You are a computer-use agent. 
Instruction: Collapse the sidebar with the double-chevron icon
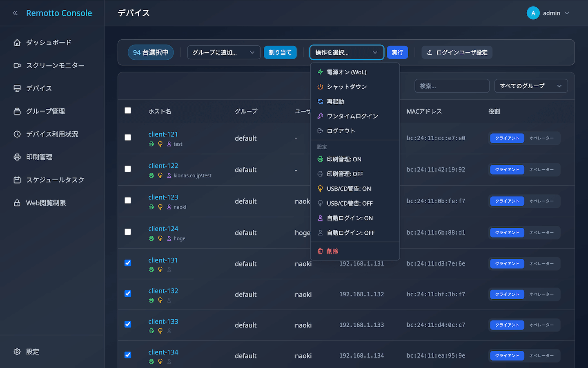tap(16, 13)
